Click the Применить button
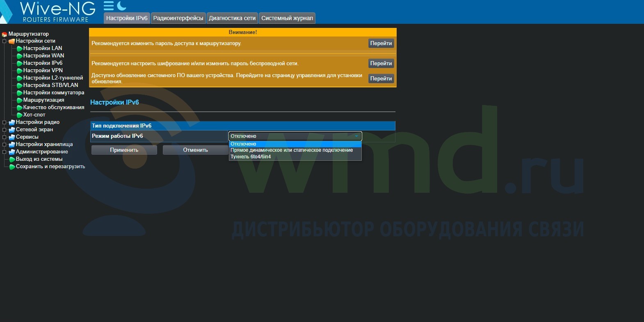 tap(124, 150)
